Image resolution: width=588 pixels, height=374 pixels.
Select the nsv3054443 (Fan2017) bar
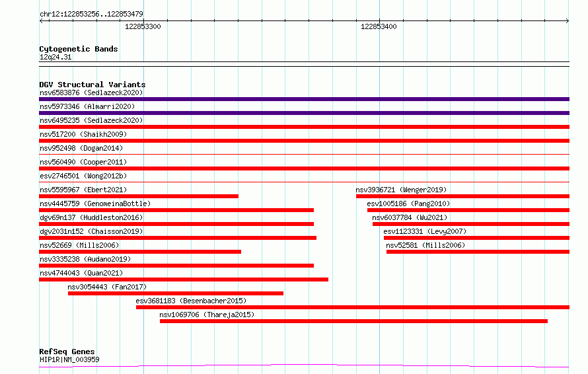click(176, 293)
